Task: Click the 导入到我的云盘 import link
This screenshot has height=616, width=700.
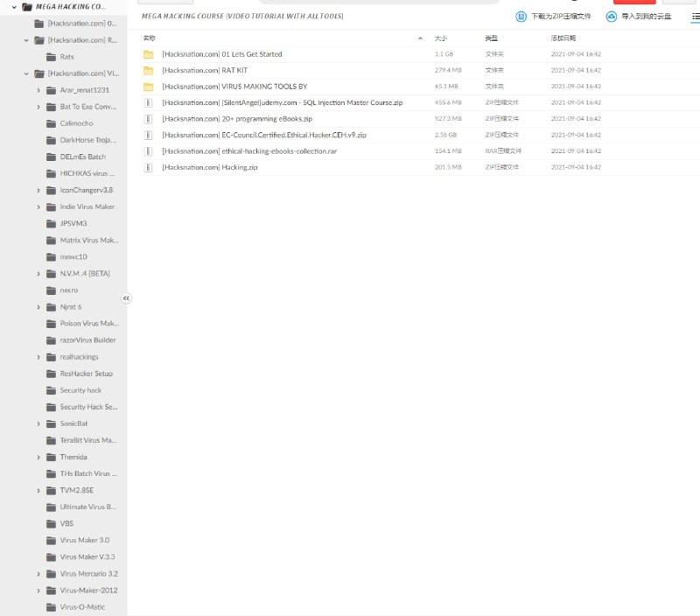Action: pos(646,17)
